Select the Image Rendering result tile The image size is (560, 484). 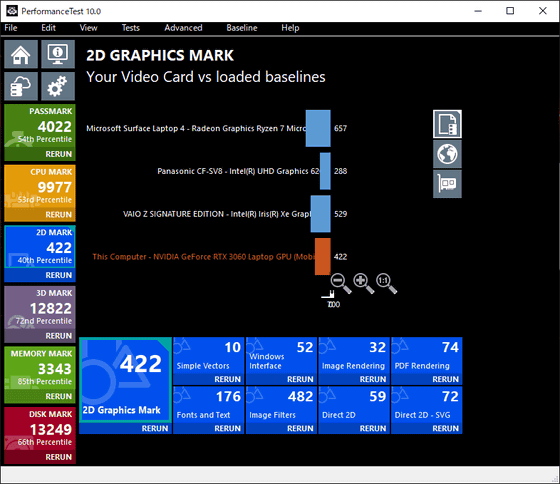[x=354, y=356]
